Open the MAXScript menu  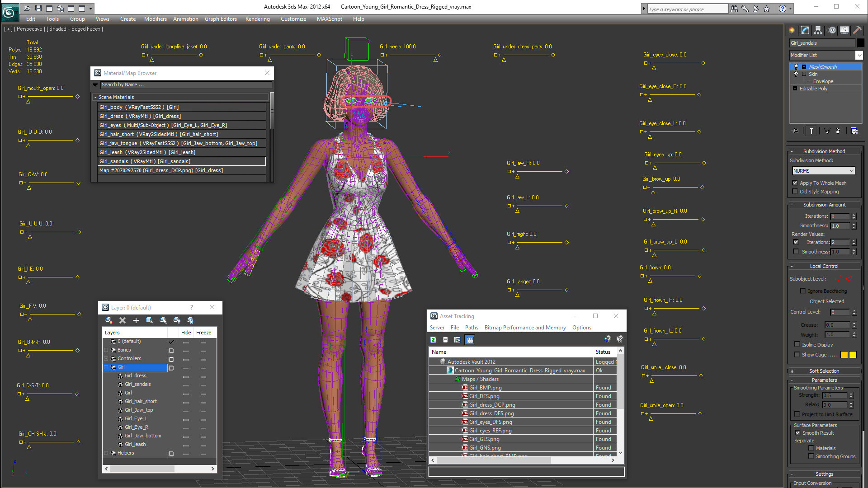coord(329,19)
